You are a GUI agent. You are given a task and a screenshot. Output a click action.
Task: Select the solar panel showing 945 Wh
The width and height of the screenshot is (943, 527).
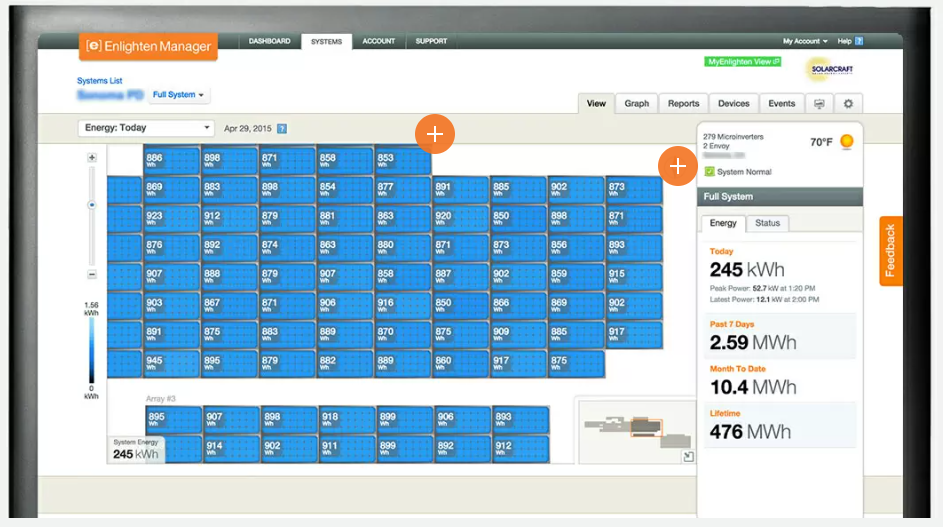[x=171, y=363]
